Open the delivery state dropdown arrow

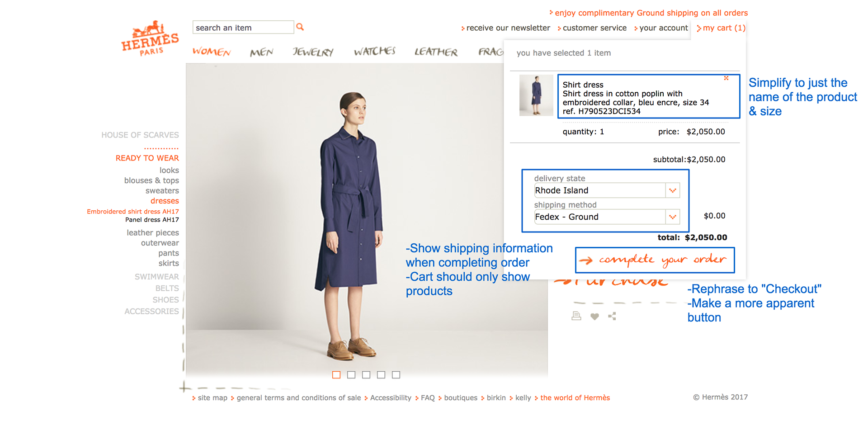(673, 190)
